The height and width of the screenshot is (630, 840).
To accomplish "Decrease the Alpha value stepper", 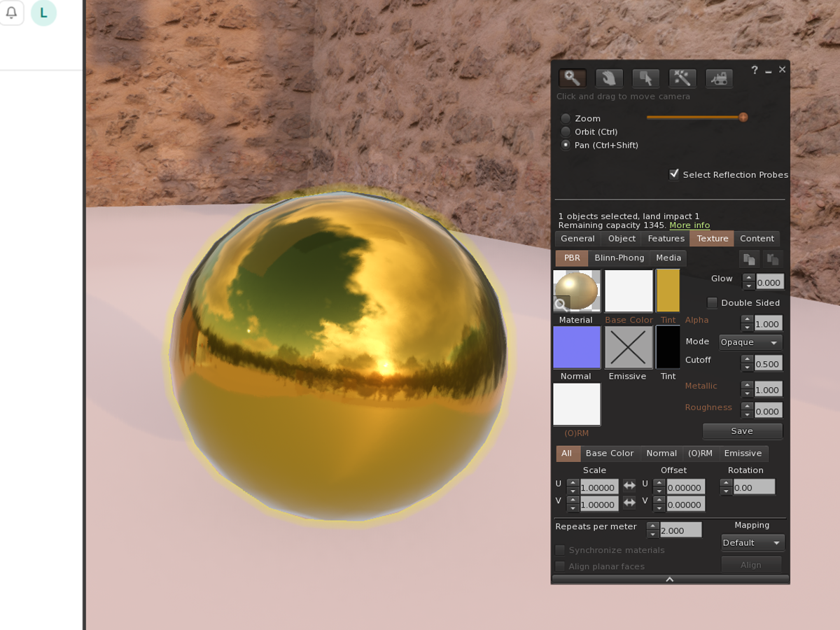I will (x=747, y=328).
